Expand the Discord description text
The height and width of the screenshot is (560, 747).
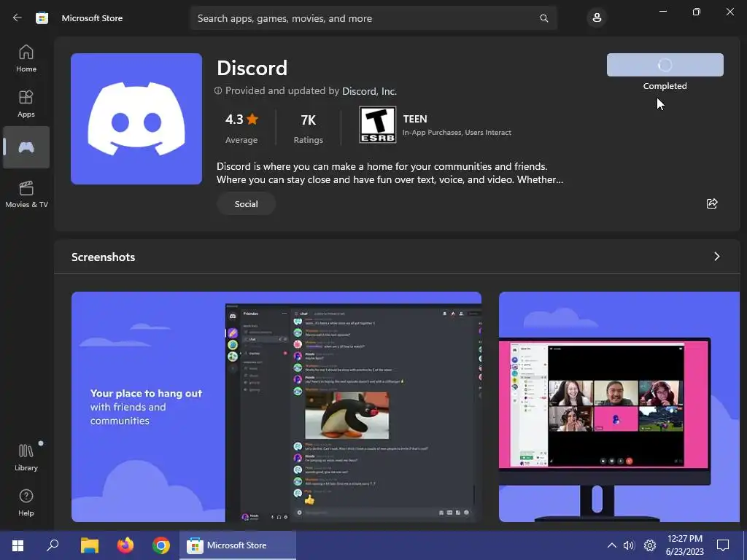pyautogui.click(x=390, y=173)
